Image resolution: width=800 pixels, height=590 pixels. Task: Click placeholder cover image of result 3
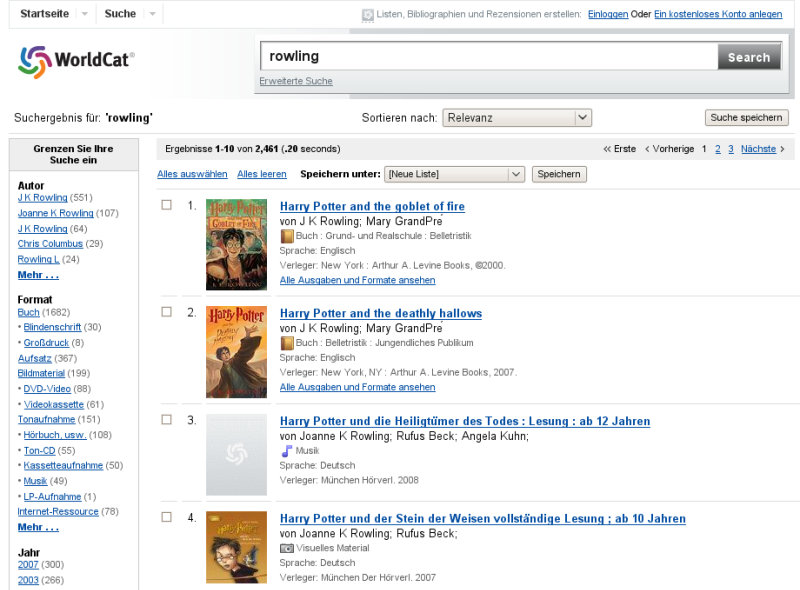point(236,455)
